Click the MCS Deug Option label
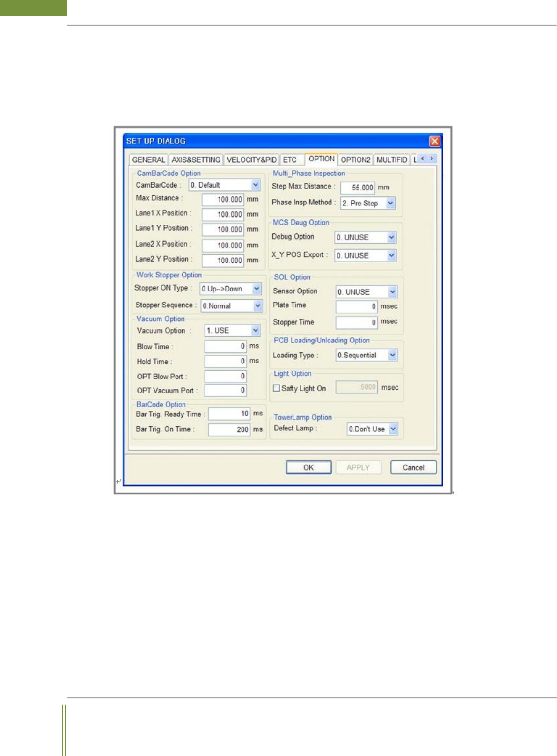This screenshot has width=557, height=756. [x=301, y=223]
